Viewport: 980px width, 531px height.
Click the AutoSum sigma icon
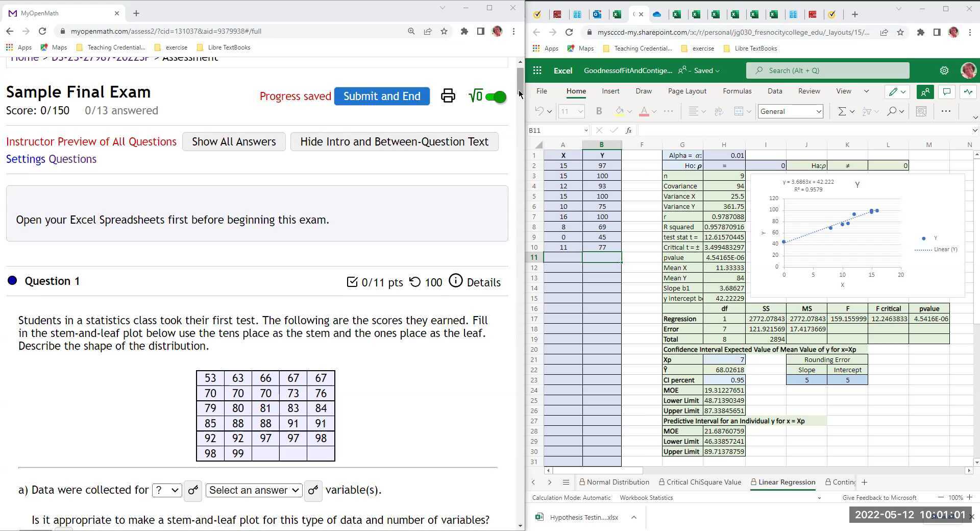click(x=842, y=111)
